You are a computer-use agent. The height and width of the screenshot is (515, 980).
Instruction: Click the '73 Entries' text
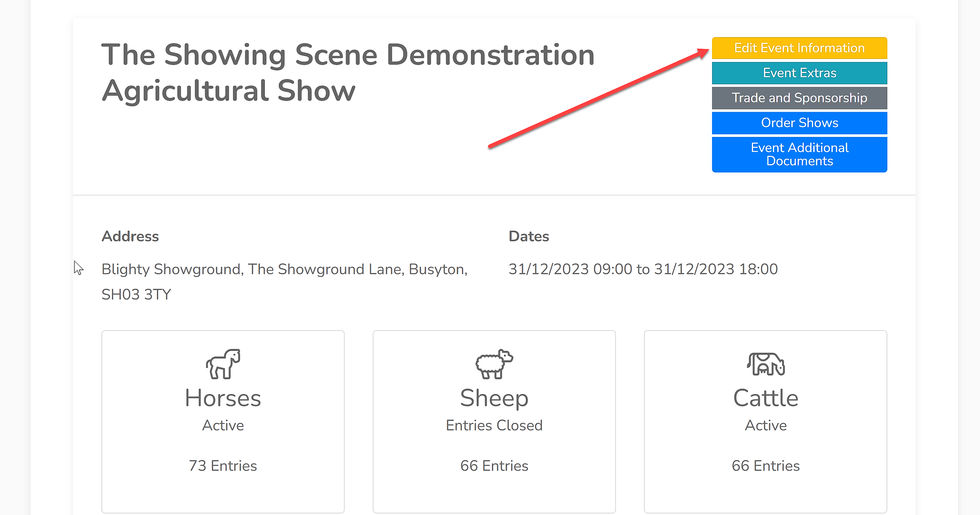click(x=223, y=466)
